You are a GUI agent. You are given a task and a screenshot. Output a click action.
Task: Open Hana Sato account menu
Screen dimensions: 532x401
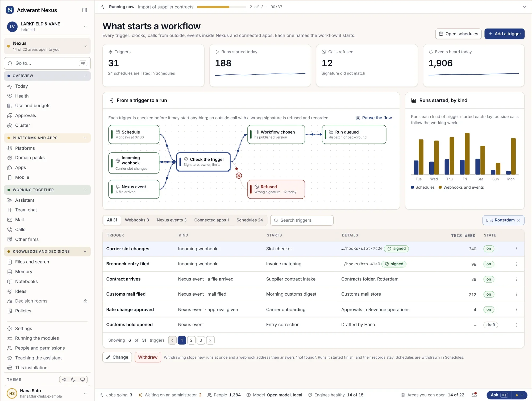pos(47,393)
